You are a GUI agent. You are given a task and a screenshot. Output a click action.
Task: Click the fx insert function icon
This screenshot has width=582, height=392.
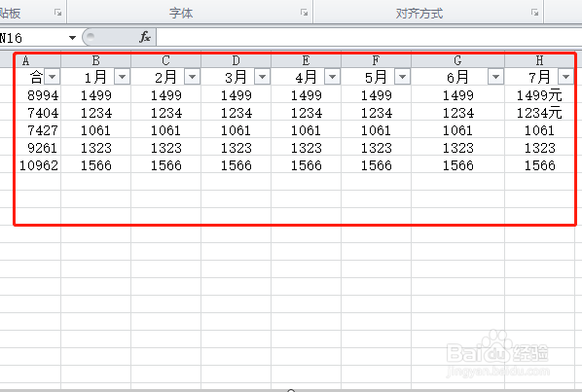click(145, 37)
